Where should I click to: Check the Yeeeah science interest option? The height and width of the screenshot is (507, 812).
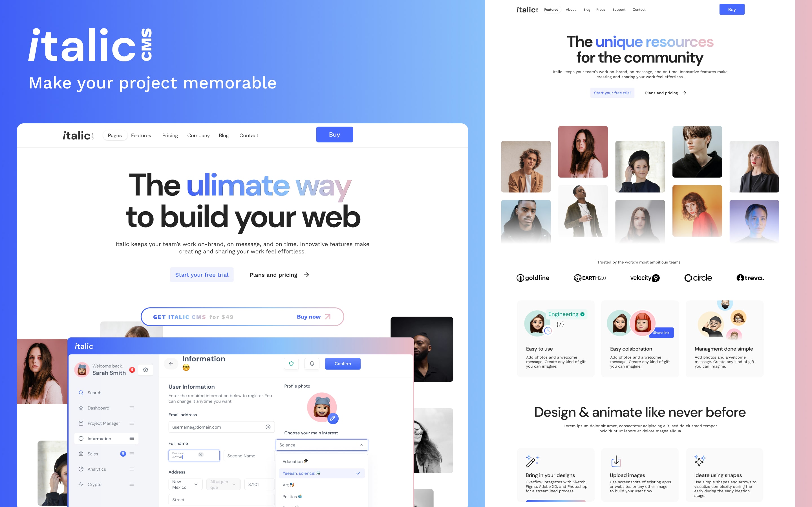[320, 473]
